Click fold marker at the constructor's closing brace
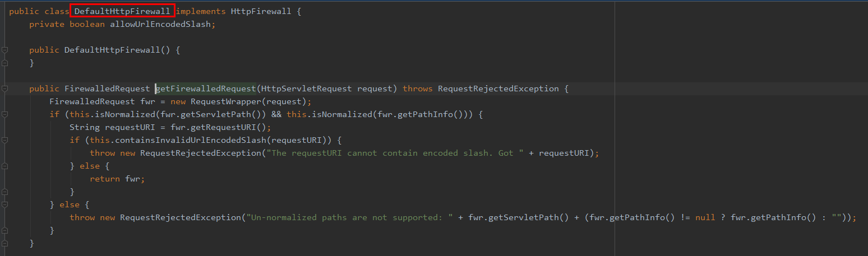The image size is (868, 256). (5, 63)
